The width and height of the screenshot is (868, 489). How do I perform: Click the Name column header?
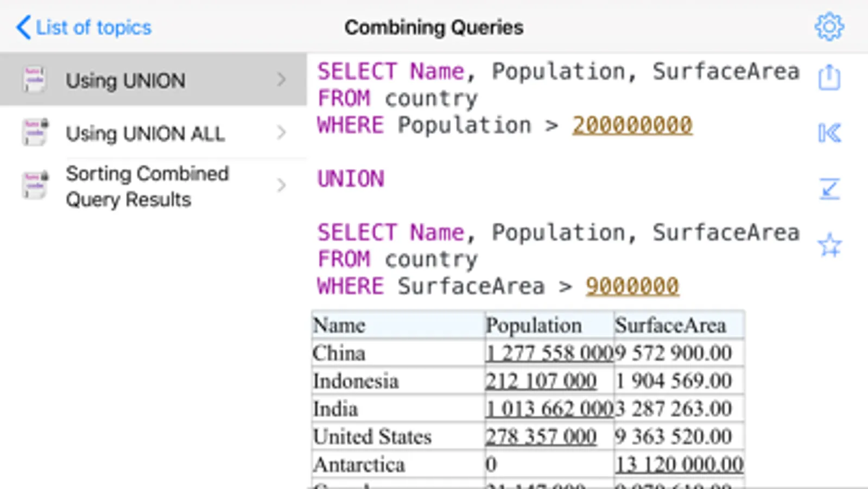(398, 325)
